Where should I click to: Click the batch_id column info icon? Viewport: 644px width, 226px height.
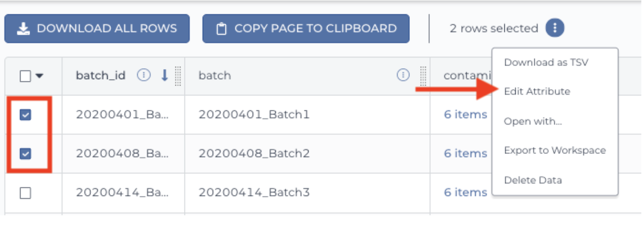click(x=144, y=76)
